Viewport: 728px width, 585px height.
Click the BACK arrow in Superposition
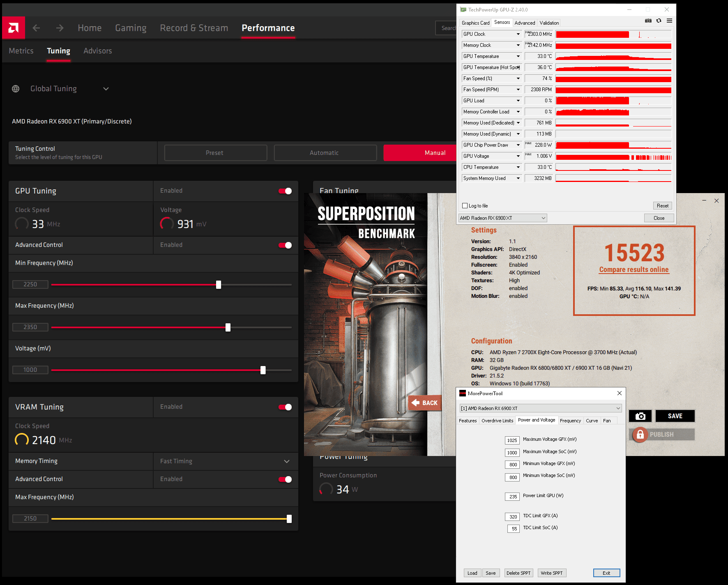click(x=425, y=403)
